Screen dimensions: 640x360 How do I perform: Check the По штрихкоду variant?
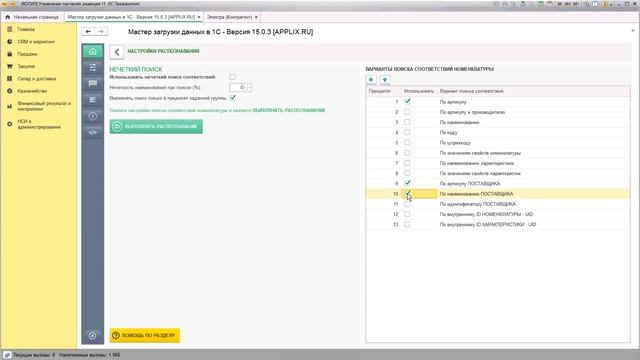tap(407, 142)
